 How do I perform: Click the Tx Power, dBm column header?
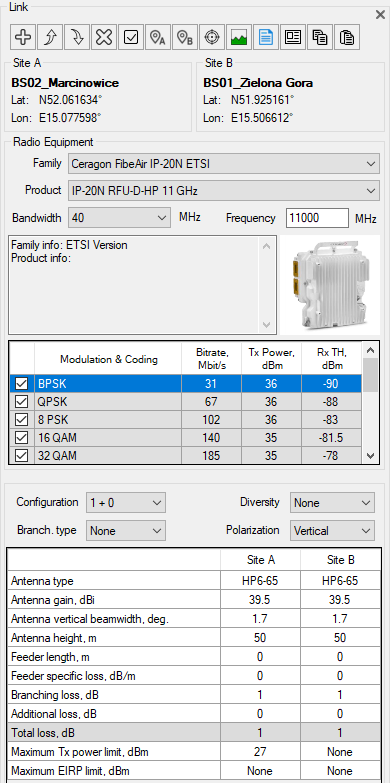tap(272, 359)
